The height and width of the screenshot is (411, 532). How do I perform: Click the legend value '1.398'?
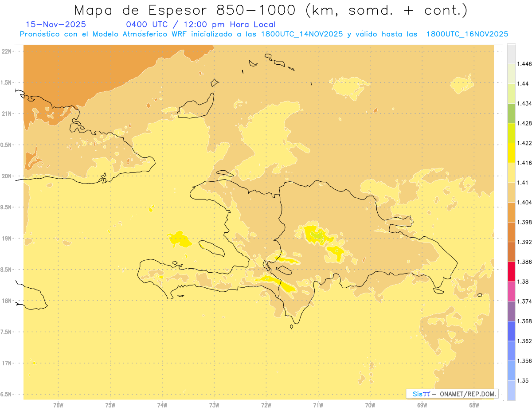point(524,222)
